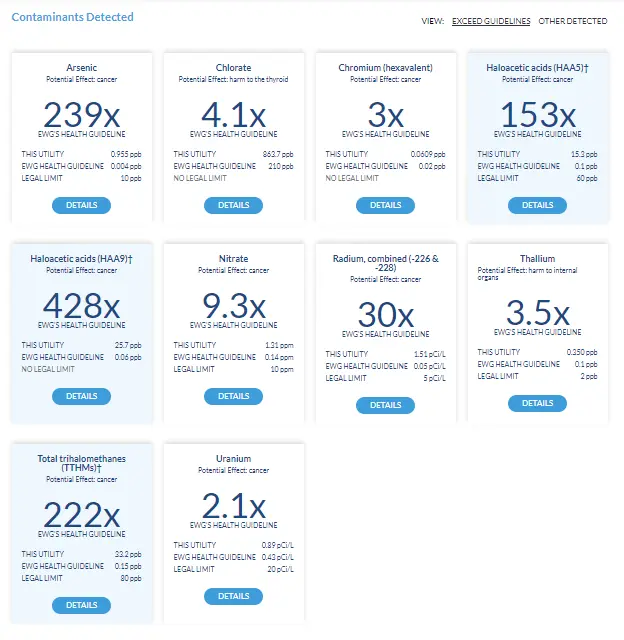The width and height of the screenshot is (624, 640).
Task: Select the Arsenic contaminant title
Action: coord(81,67)
